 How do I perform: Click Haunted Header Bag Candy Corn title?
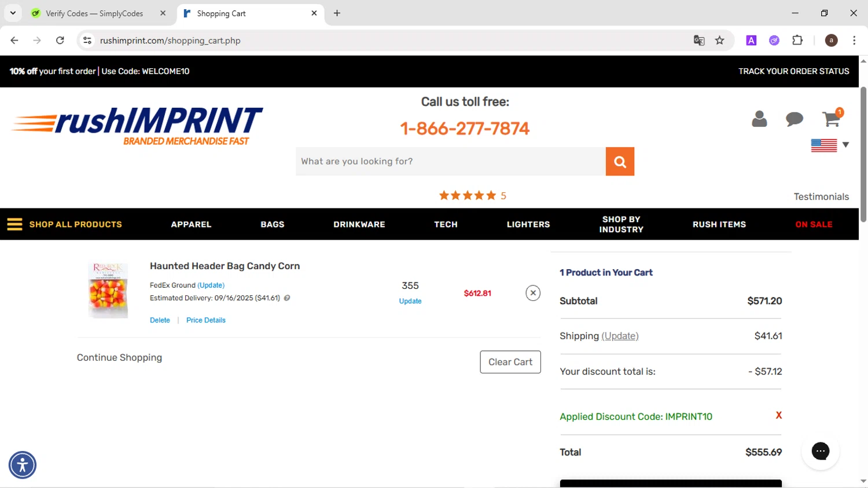225,266
